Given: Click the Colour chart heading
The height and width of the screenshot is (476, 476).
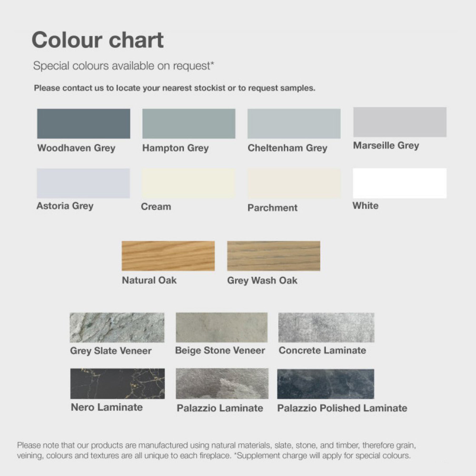Looking at the screenshot, I should (98, 40).
